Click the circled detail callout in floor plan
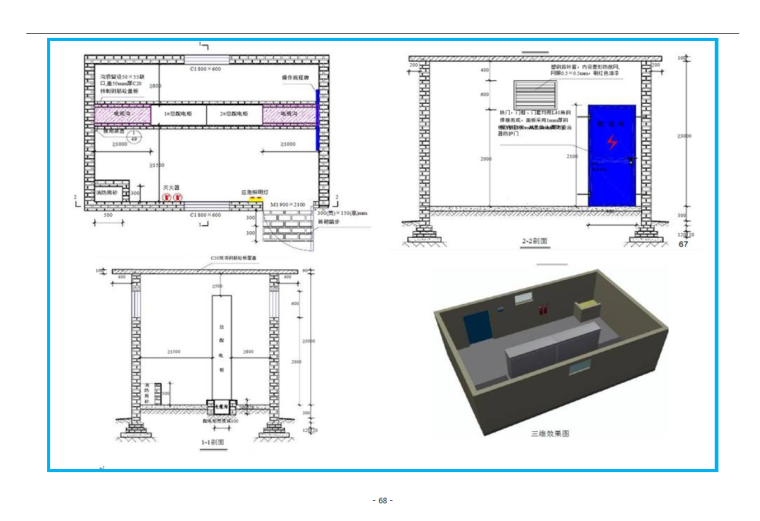Viewport: 760px width, 521px height. click(134, 137)
